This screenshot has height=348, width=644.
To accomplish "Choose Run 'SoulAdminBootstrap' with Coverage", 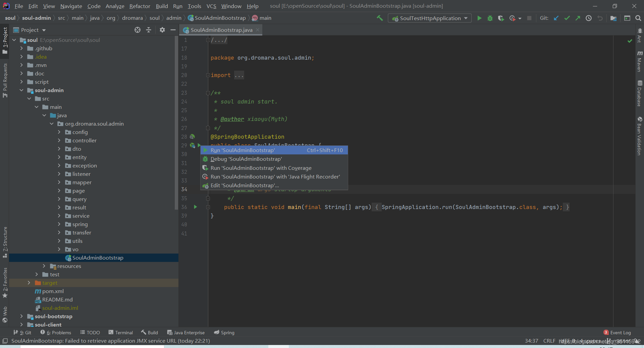I will tap(274, 168).
